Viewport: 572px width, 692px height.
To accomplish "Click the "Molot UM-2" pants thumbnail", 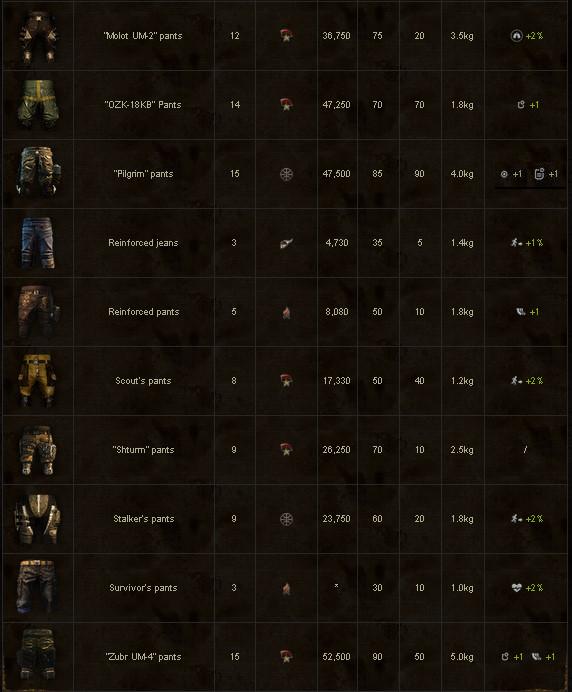I will 38,38.
